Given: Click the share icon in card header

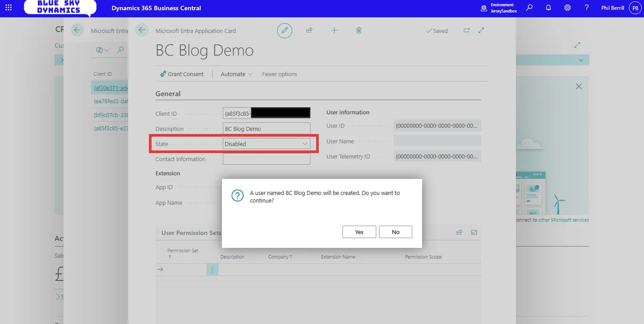Looking at the screenshot, I should pyautogui.click(x=309, y=30).
